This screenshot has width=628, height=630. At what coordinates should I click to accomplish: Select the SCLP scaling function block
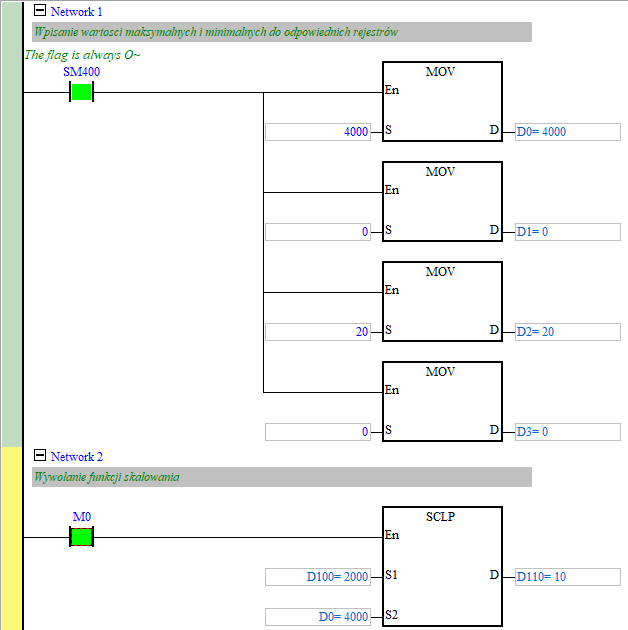pos(441,565)
